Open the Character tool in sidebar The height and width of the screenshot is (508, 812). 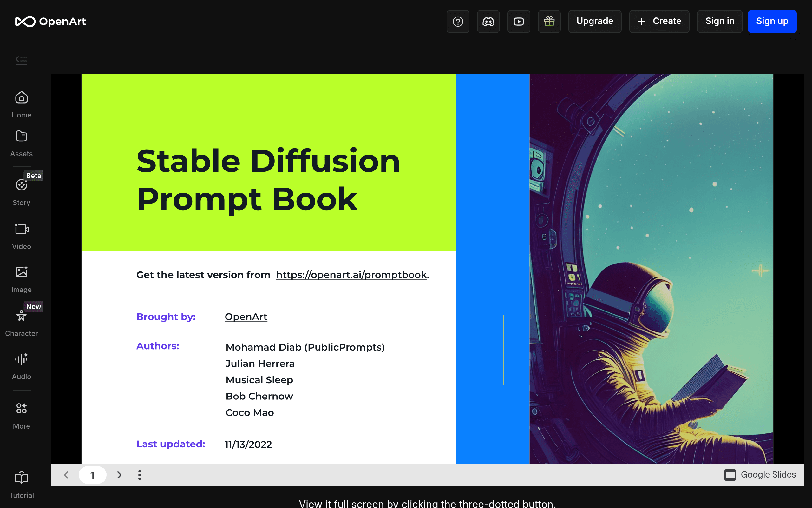pyautogui.click(x=22, y=323)
